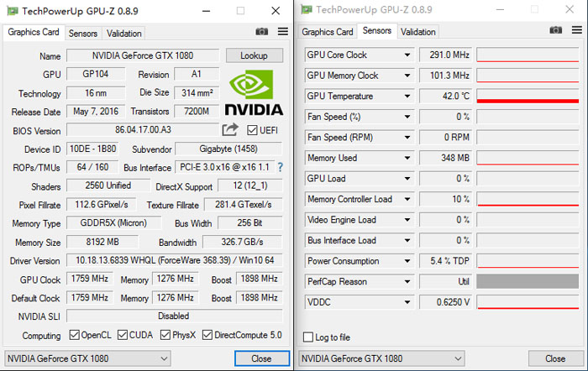The width and height of the screenshot is (588, 371).
Task: Expand the PerfCap Reason sensor dropdown
Action: click(x=407, y=281)
